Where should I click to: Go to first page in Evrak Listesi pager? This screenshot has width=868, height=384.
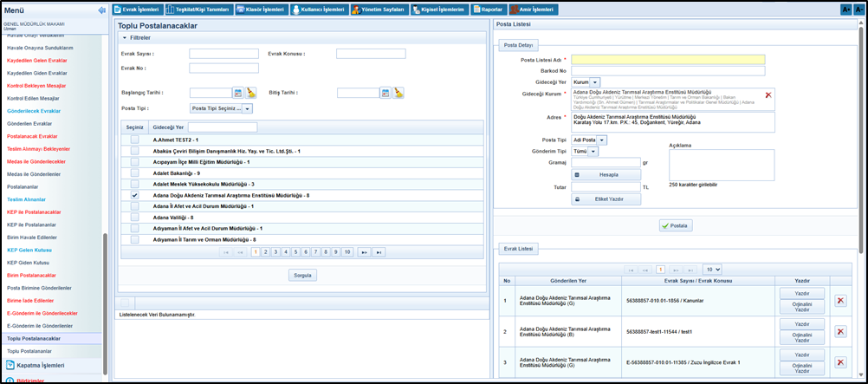click(x=631, y=270)
